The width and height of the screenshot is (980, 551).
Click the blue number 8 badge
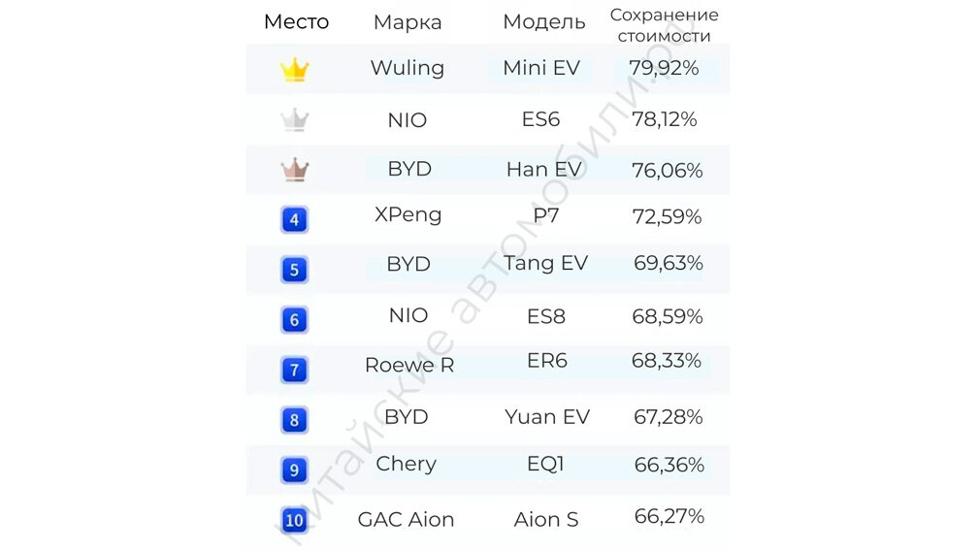[x=294, y=420]
